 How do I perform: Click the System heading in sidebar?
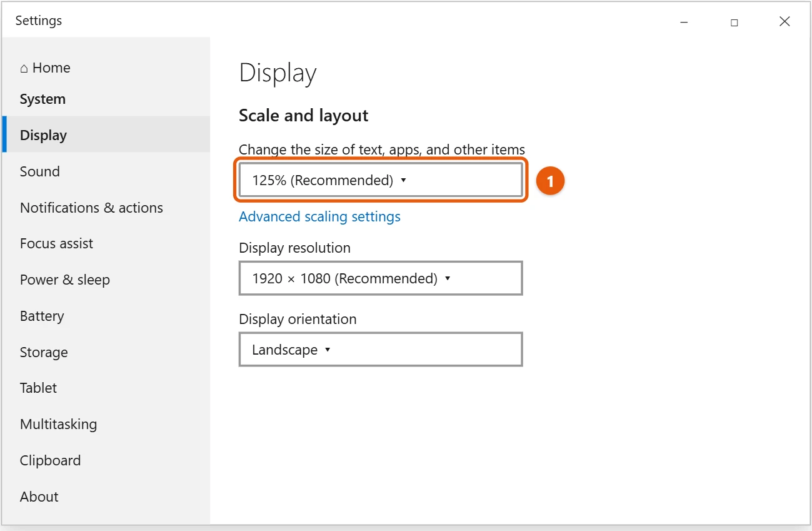tap(43, 99)
